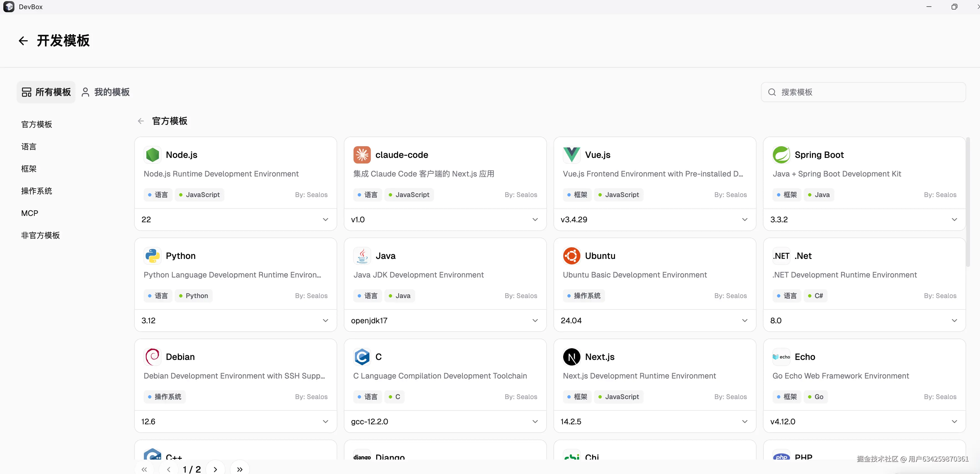Switch to the 我的模板 tab
This screenshot has width=980, height=474.
coord(106,92)
